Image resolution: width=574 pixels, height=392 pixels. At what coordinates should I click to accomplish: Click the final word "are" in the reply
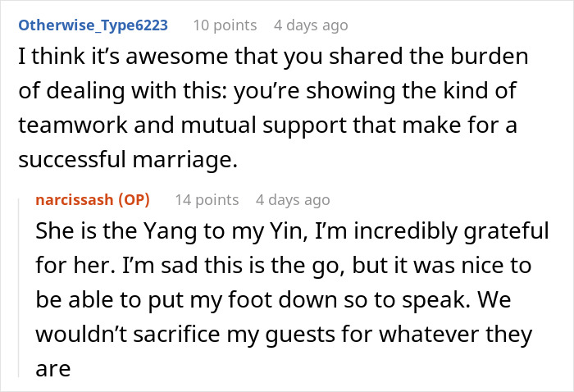click(53, 369)
